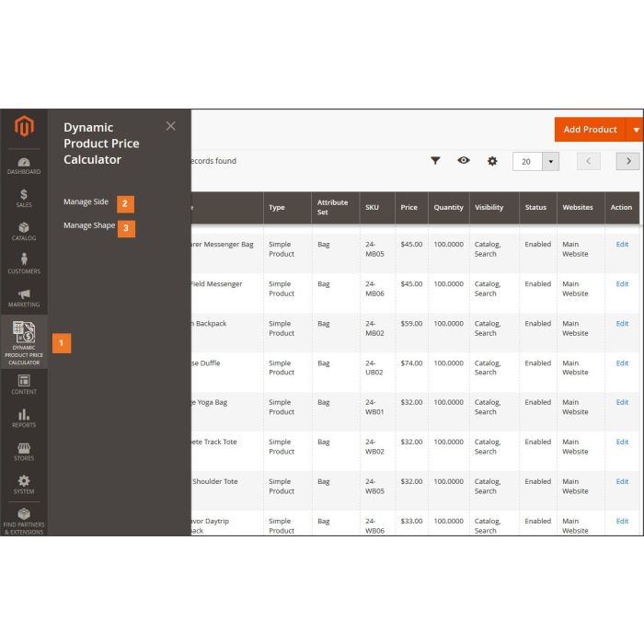Select Manage Side menu item
Viewport: 644px width, 644px height.
pyautogui.click(x=86, y=202)
